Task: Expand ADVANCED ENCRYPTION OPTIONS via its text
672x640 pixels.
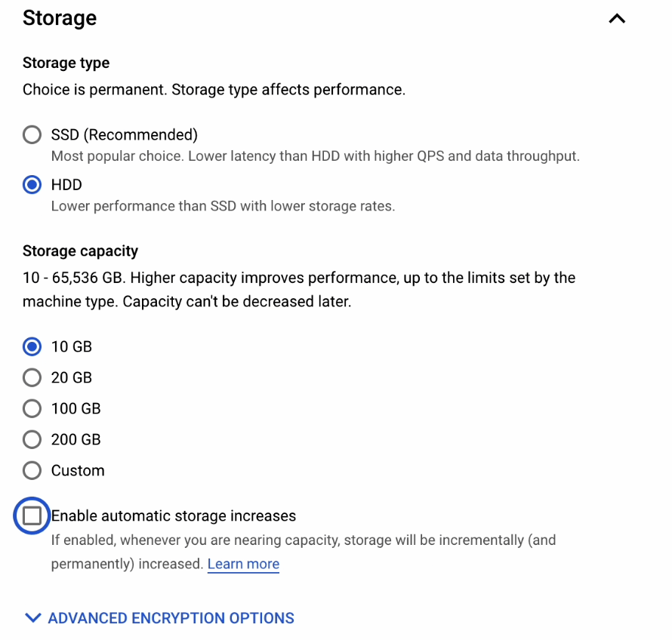Action: coord(171,618)
